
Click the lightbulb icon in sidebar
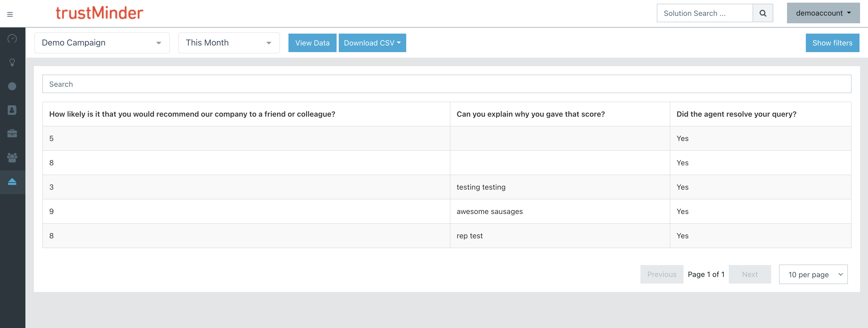pyautogui.click(x=12, y=62)
